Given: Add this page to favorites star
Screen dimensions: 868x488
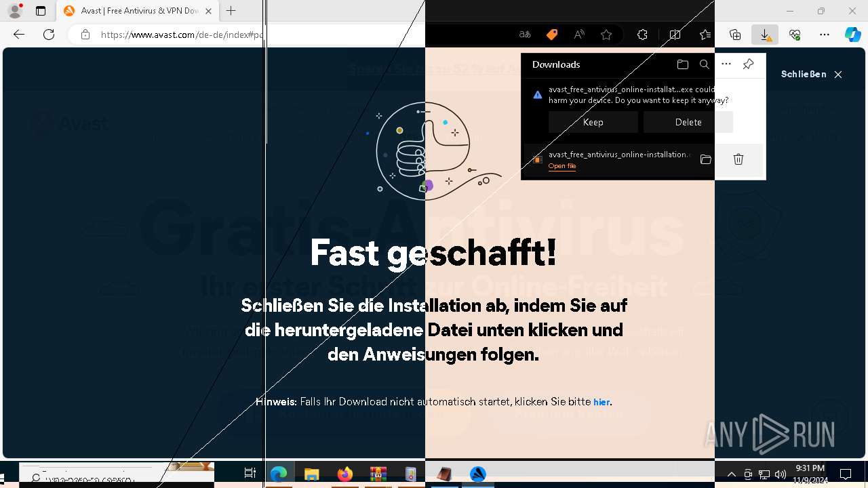Looking at the screenshot, I should pyautogui.click(x=606, y=35).
